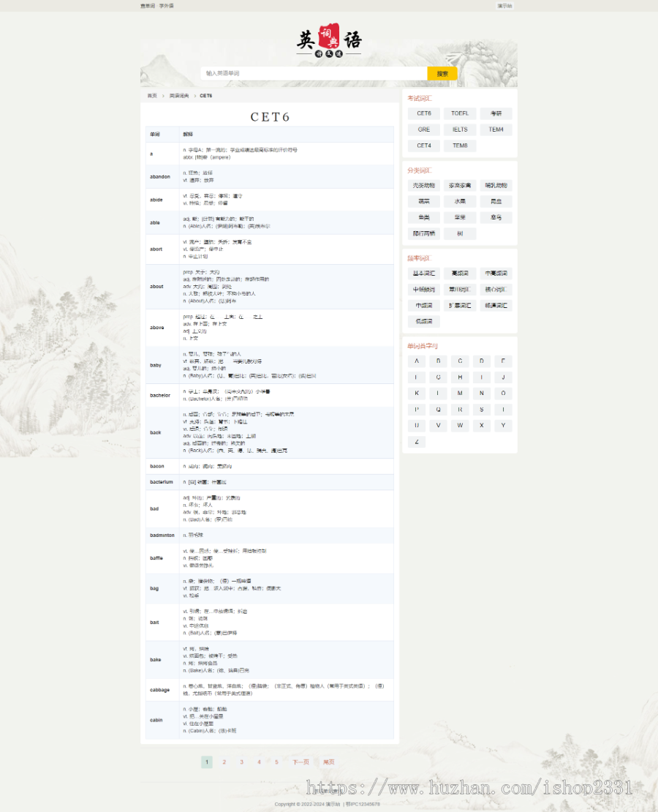Viewport: 658px width, 812px height.
Task: Open the word 'bacon' in the table
Action: [x=157, y=466]
